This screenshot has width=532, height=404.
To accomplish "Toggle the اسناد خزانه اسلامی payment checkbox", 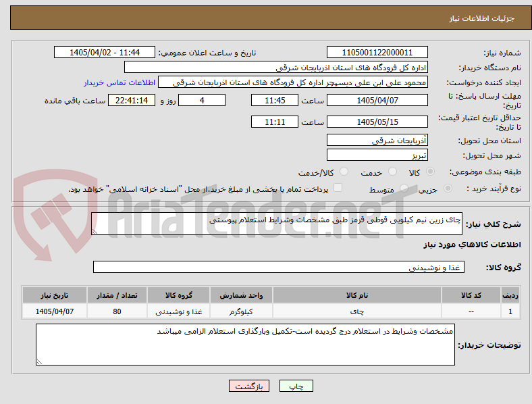I will [x=338, y=188].
